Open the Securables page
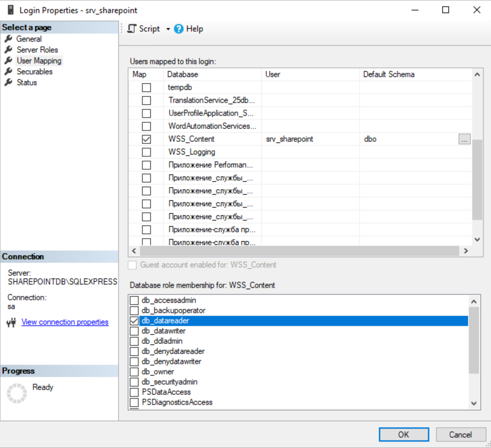Screen dimensions: 491x448 [x=34, y=72]
